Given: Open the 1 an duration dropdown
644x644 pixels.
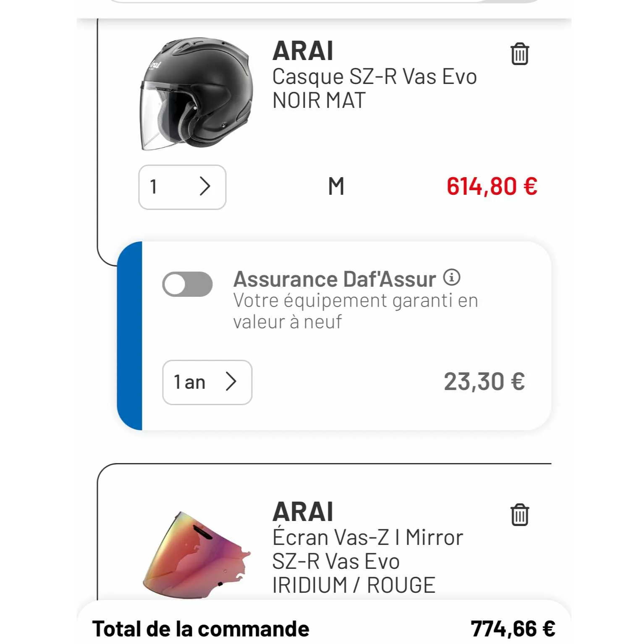Looking at the screenshot, I should [x=207, y=382].
